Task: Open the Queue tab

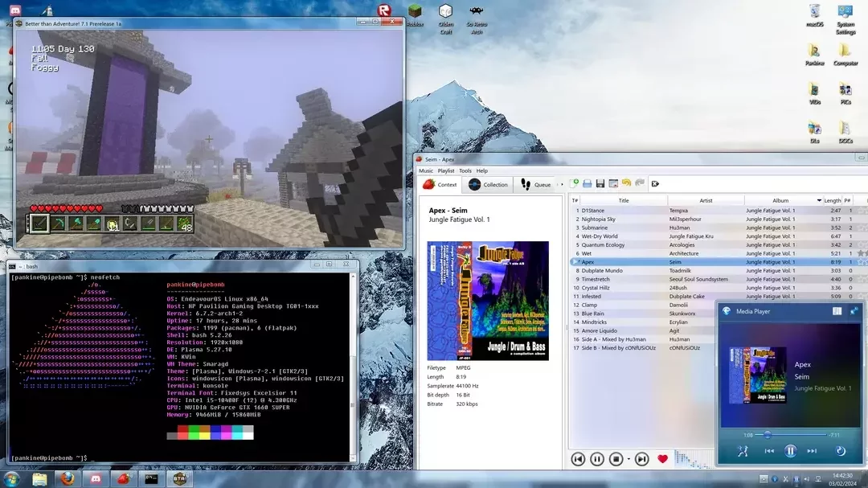Action: (x=535, y=184)
